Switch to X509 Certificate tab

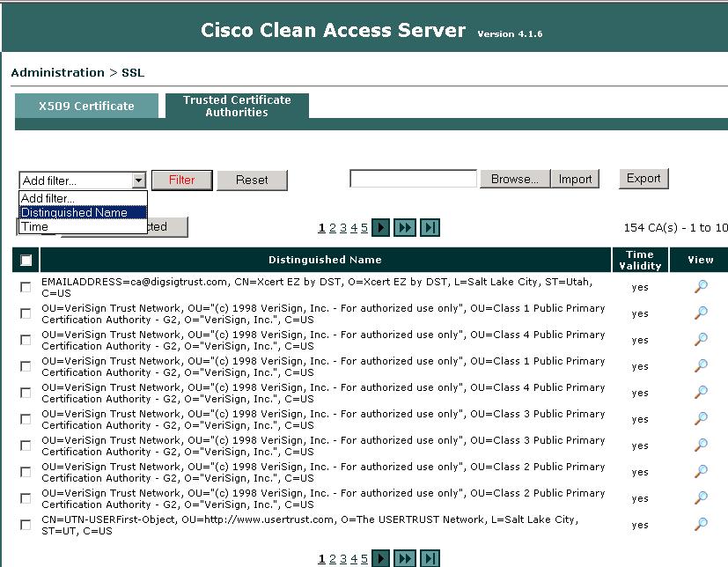tap(86, 106)
